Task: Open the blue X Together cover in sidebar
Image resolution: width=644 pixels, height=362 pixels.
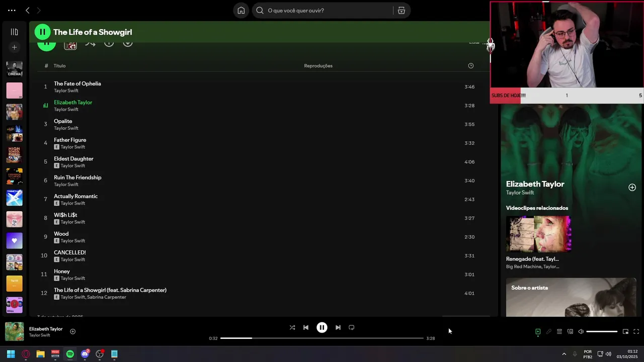Action: pyautogui.click(x=14, y=198)
